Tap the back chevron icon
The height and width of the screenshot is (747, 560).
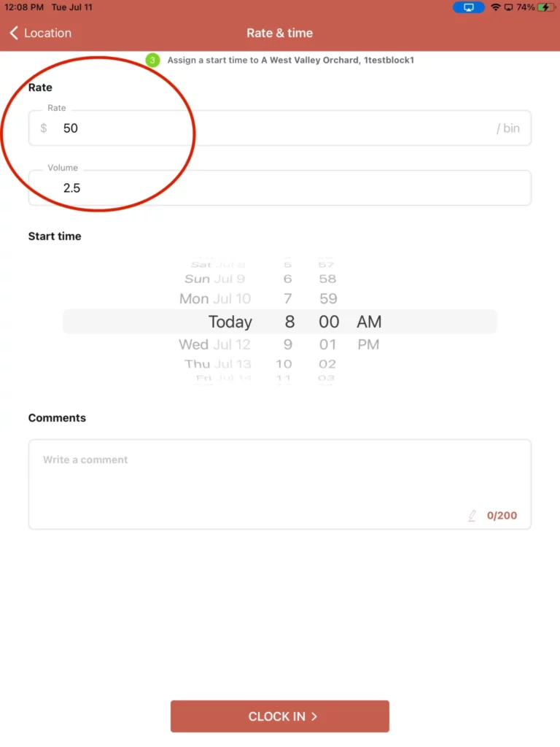[14, 33]
